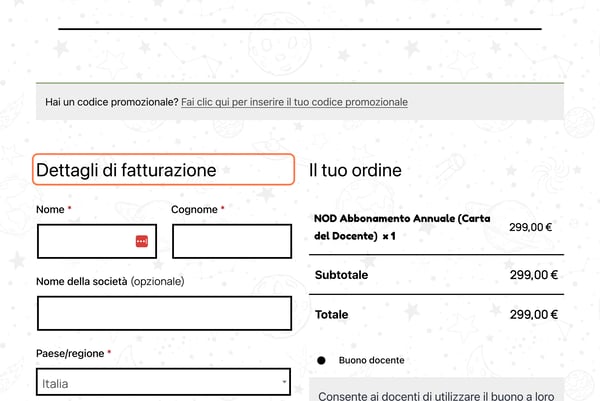Image resolution: width=600 pixels, height=401 pixels.
Task: Click the promo code insertion link
Action: click(x=294, y=102)
